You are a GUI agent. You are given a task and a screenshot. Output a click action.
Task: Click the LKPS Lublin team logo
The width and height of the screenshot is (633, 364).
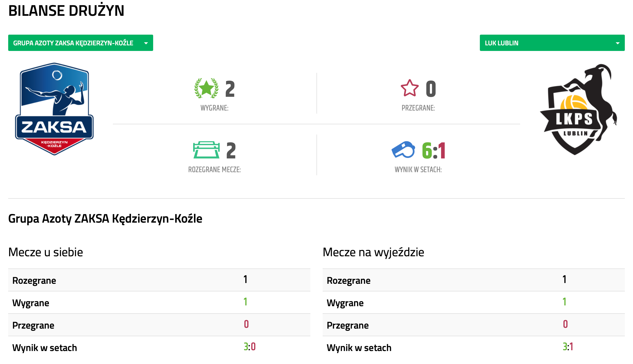(x=578, y=110)
